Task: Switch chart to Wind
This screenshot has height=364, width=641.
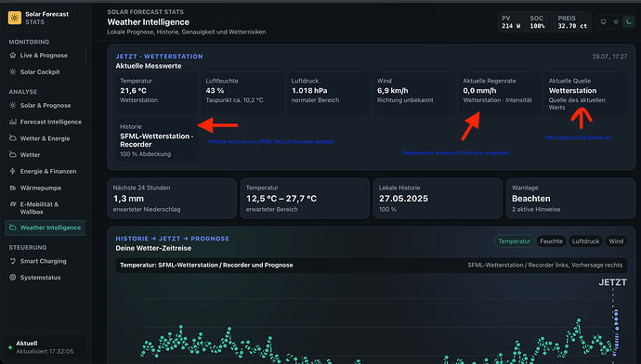Action: 616,241
